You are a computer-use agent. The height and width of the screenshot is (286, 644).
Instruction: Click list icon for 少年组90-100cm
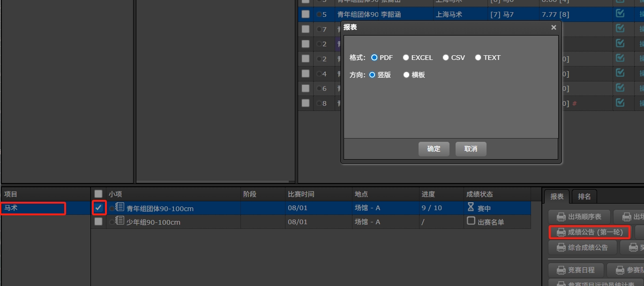[120, 221]
